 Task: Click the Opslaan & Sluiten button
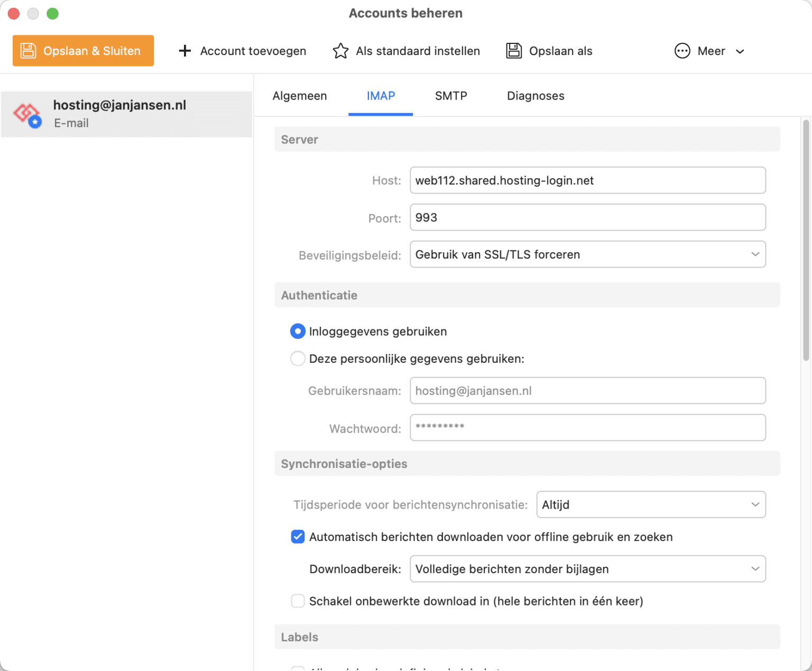click(82, 50)
